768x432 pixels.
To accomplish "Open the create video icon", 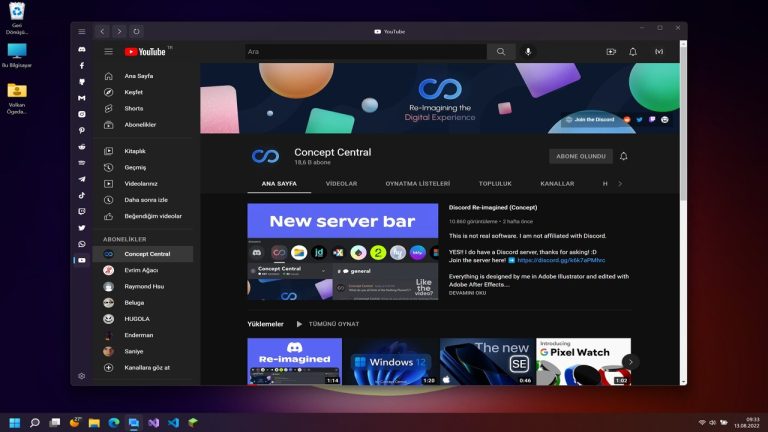I will click(611, 51).
